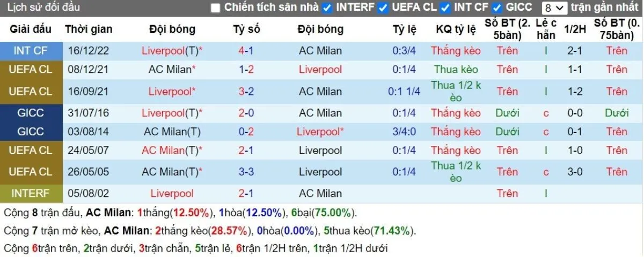
Task: Toggle the INT CF filter checkbox
Action: point(445,8)
